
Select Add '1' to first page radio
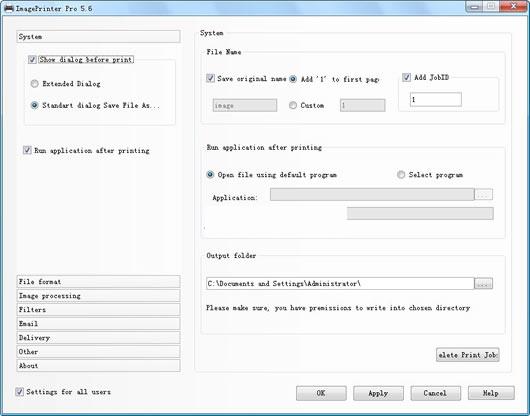pos(293,79)
